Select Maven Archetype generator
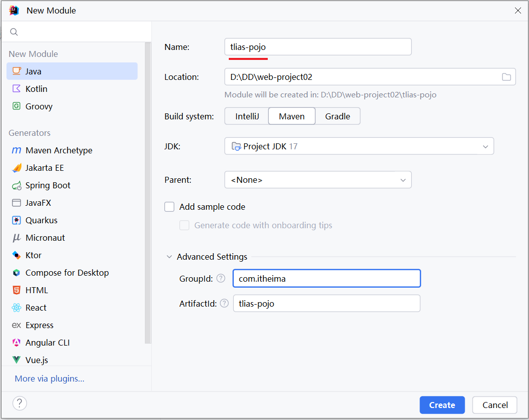This screenshot has height=420, width=529. tap(58, 150)
